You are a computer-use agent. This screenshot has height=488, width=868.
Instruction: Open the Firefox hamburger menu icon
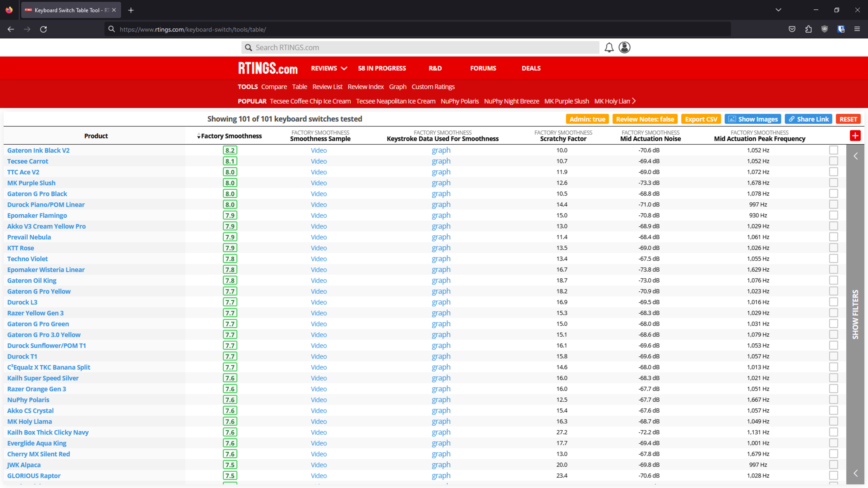(x=857, y=29)
